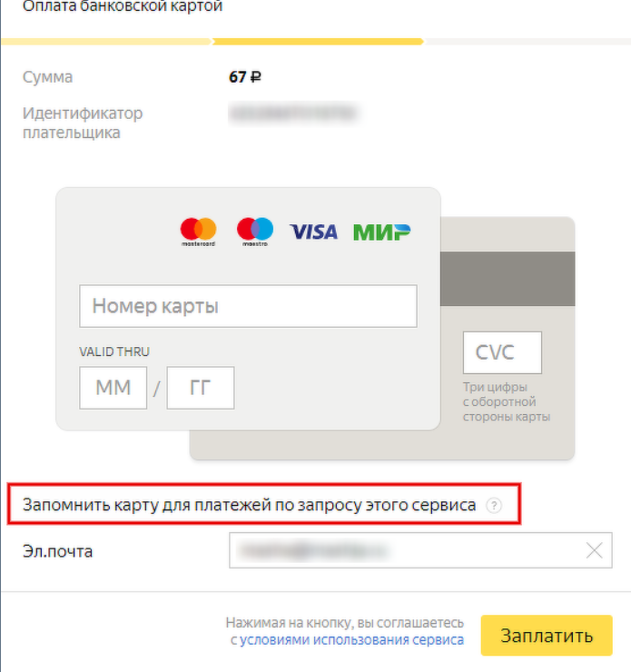Click the green МИР payment logo

pos(381,232)
